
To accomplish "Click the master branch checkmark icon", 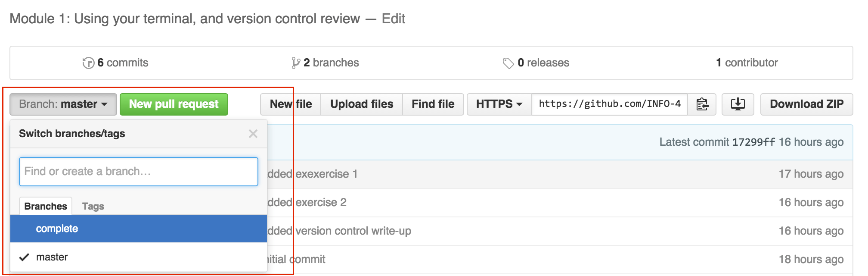I will click(24, 257).
